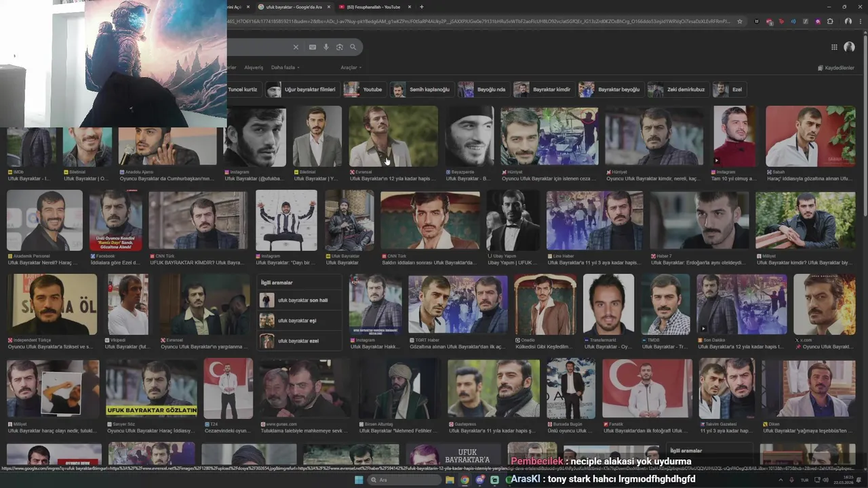Viewport: 868px width, 488px height.
Task: Select related search ufuk bayraktar eşi
Action: pos(299,321)
